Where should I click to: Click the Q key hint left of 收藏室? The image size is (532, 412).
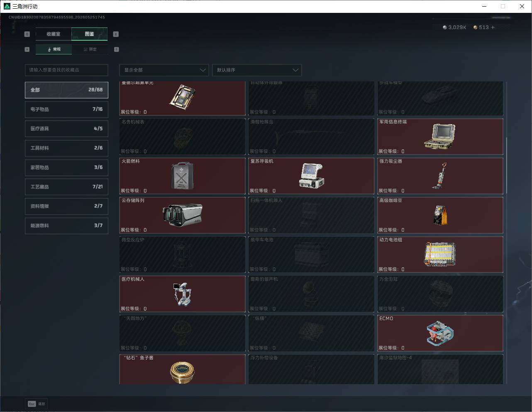click(27, 34)
